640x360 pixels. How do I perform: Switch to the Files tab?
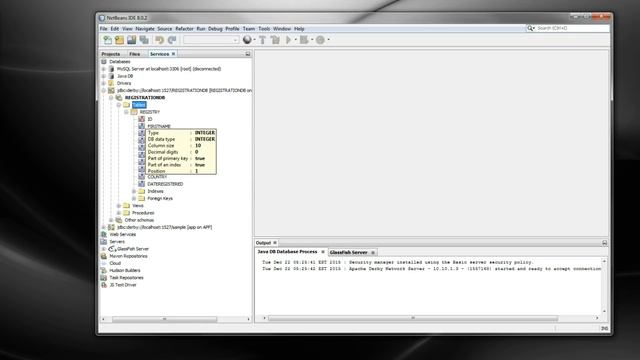(x=135, y=54)
